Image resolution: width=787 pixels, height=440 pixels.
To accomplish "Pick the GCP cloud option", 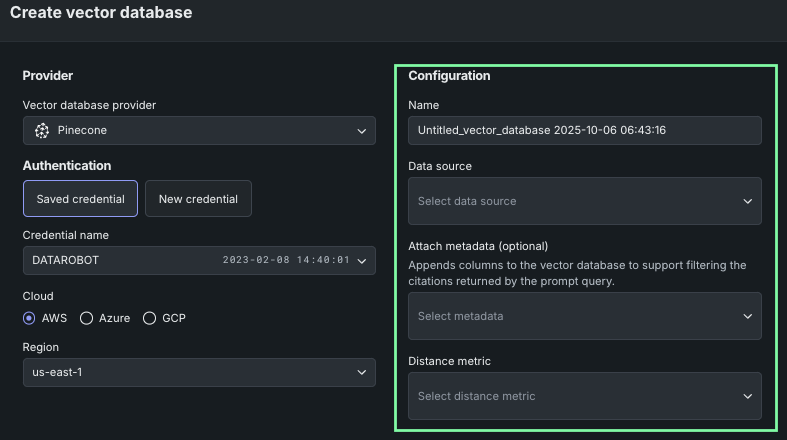I will pyautogui.click(x=150, y=318).
